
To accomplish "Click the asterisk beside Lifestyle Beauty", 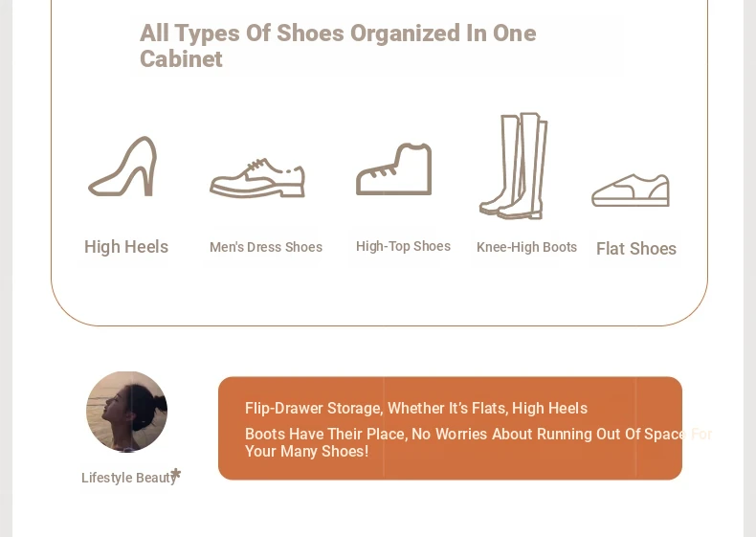I will 176,474.
